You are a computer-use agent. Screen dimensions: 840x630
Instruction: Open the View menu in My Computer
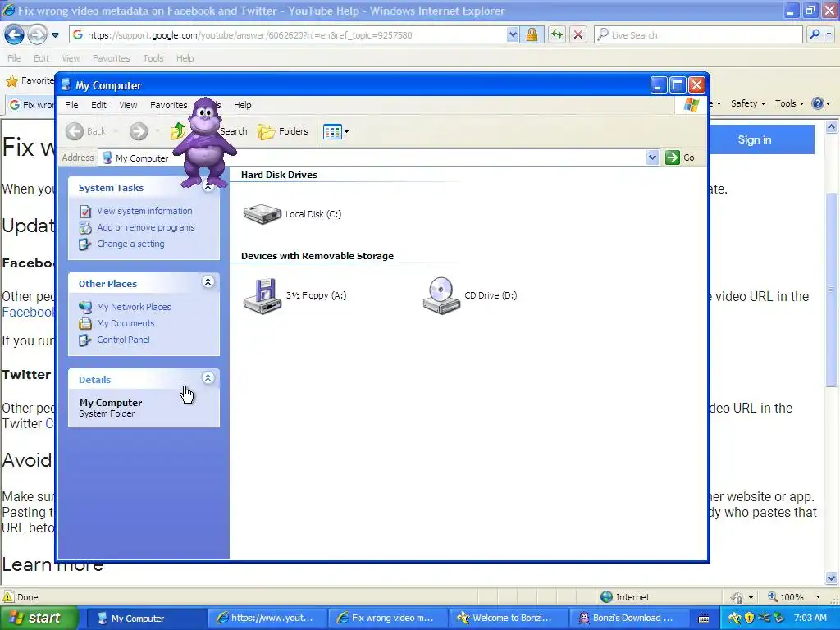coord(128,105)
